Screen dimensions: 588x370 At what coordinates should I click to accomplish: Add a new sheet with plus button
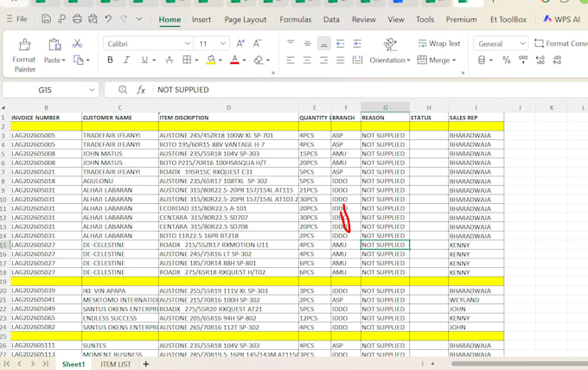tap(146, 364)
